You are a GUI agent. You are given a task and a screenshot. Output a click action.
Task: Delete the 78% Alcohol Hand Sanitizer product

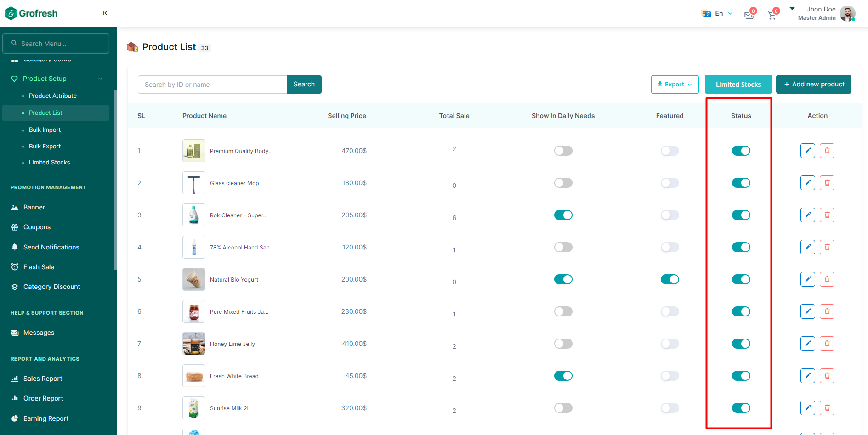click(x=827, y=247)
